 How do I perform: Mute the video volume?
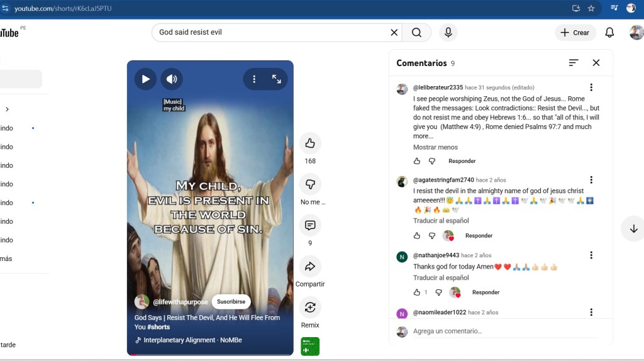[x=172, y=79]
